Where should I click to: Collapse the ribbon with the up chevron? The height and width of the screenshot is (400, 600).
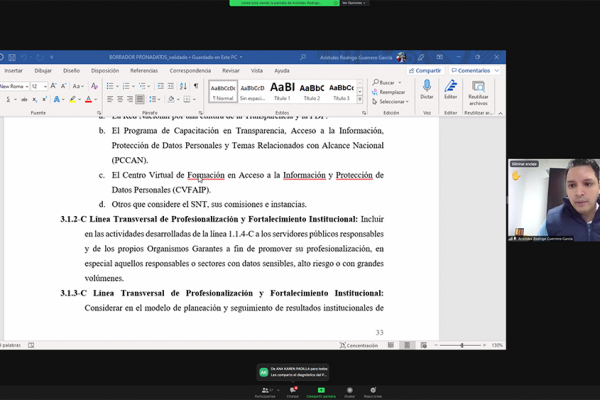point(500,113)
